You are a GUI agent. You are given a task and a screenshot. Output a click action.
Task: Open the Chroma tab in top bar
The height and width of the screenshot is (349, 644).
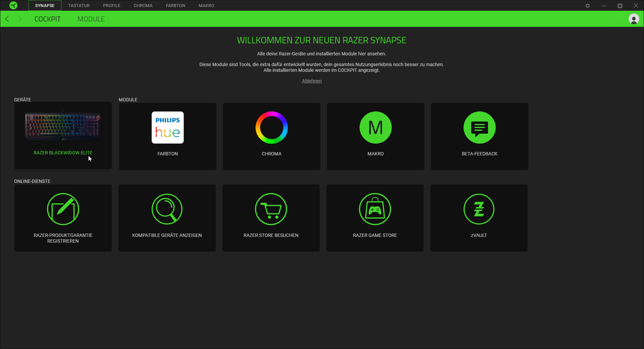coord(143,6)
